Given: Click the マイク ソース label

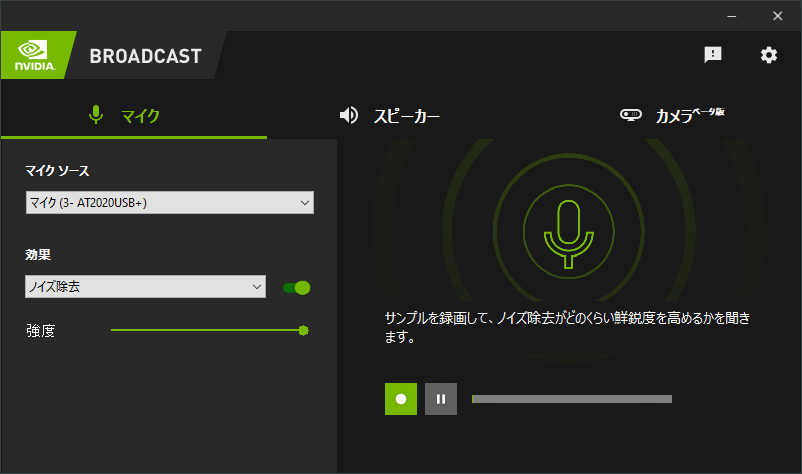Looking at the screenshot, I should tap(57, 171).
